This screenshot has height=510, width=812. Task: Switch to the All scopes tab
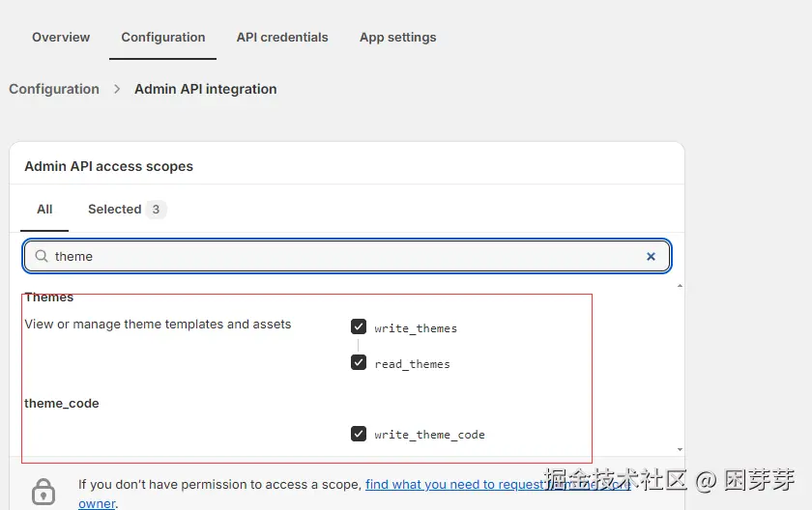(x=44, y=210)
